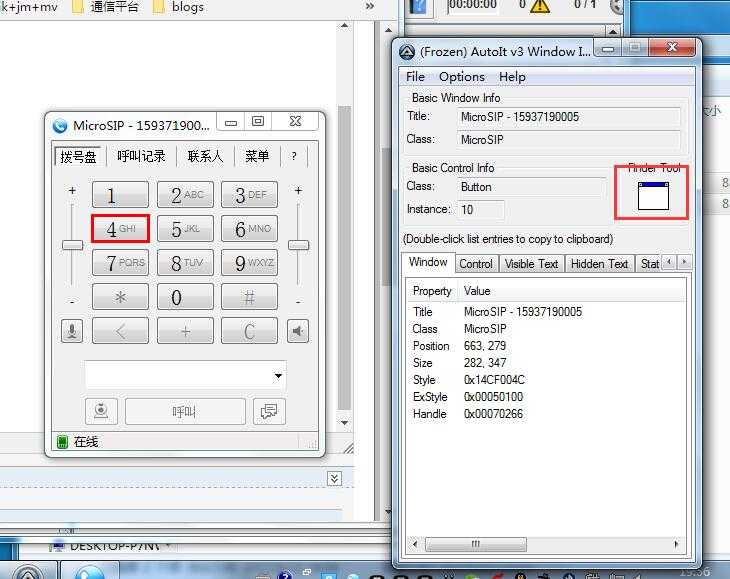Click the MicroSIP title bar logo icon

(60, 126)
